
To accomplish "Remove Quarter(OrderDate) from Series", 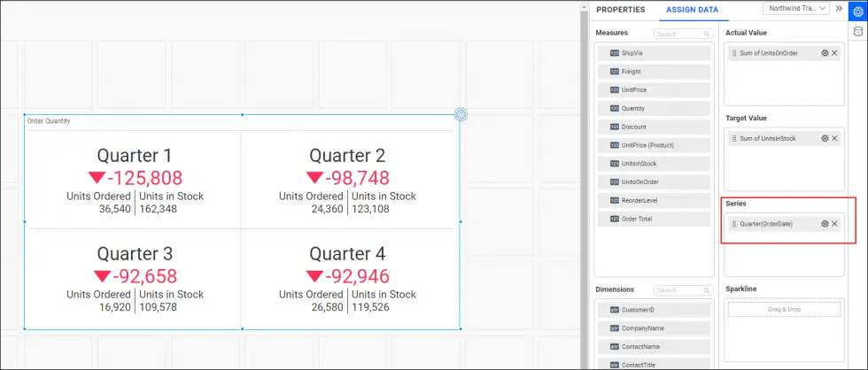I will (834, 224).
